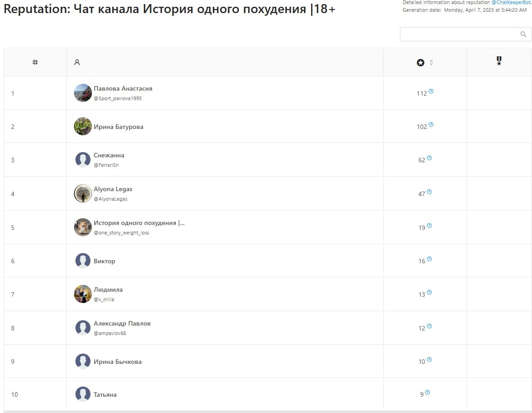
Task: Select the name Татьяна
Action: pos(105,395)
